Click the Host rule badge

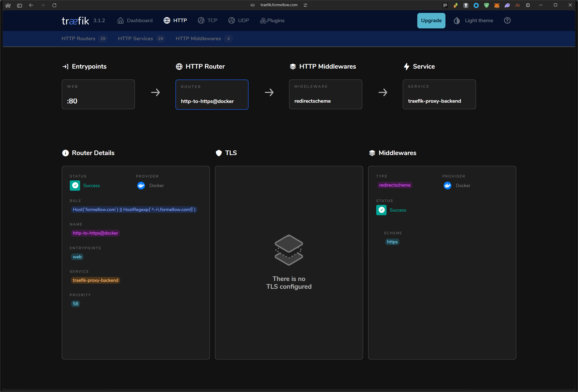(134, 210)
